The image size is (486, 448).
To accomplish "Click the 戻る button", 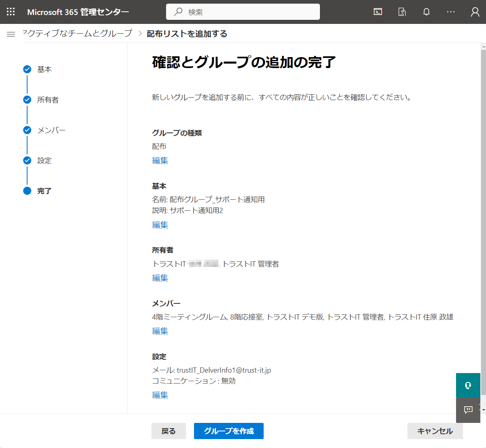I will [x=168, y=431].
